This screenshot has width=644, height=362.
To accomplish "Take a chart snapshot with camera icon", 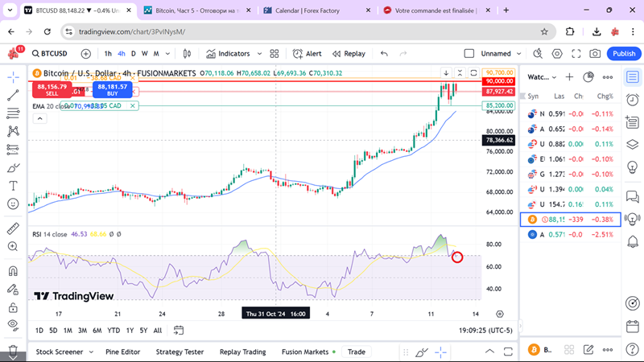I will click(x=595, y=54).
